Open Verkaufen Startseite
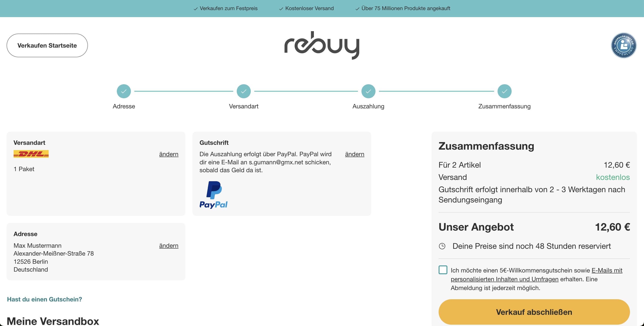This screenshot has width=644, height=326. pos(47,45)
